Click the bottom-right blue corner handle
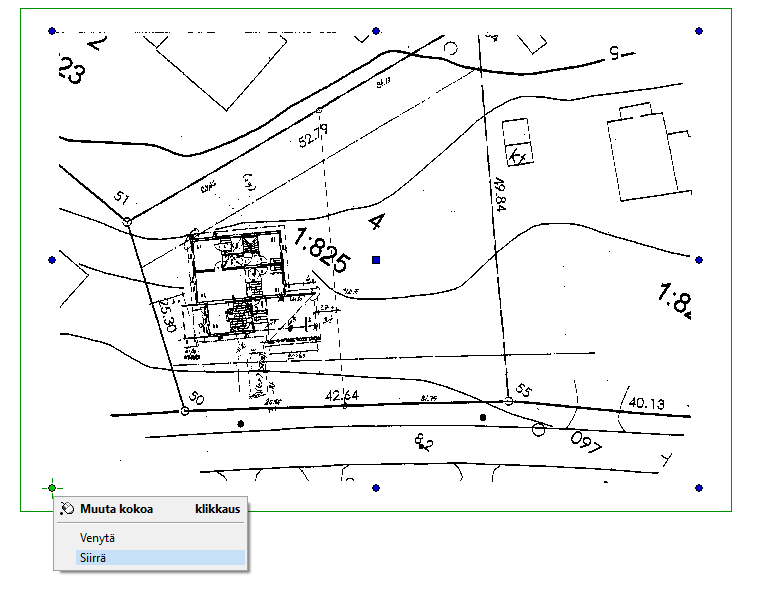Viewport: 778px width, 609px height. [698, 488]
